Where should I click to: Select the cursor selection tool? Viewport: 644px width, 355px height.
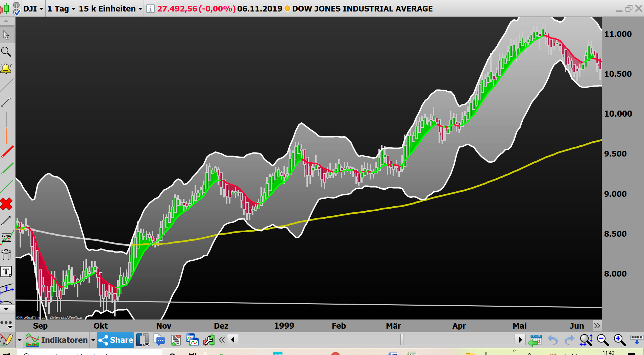[7, 35]
